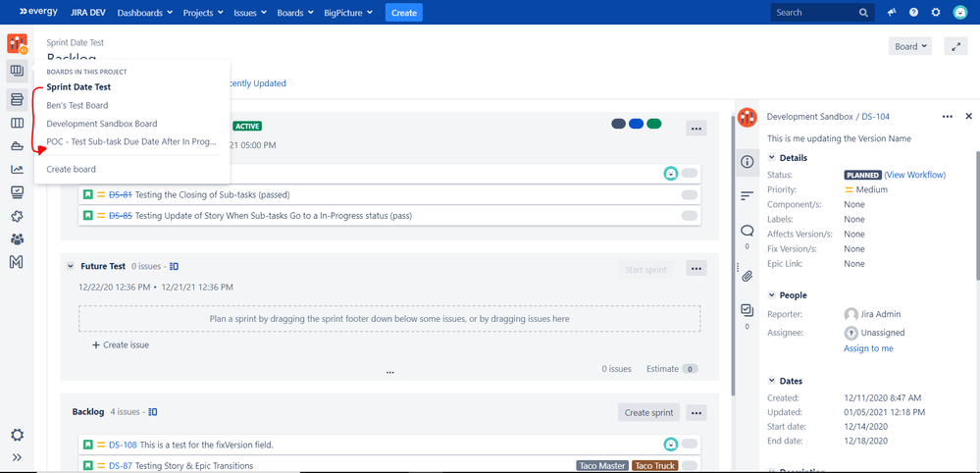This screenshot has width=980, height=473.
Task: Open project settings gear at sidebar bottom
Action: (x=17, y=435)
